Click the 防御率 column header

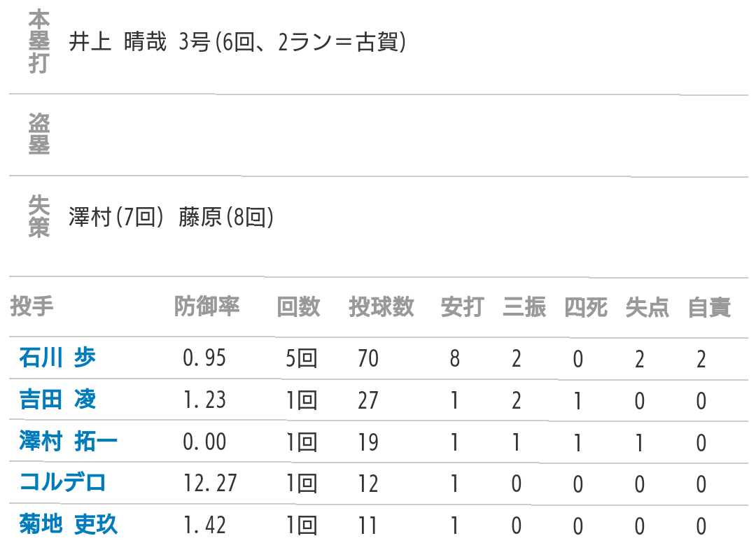pos(206,306)
